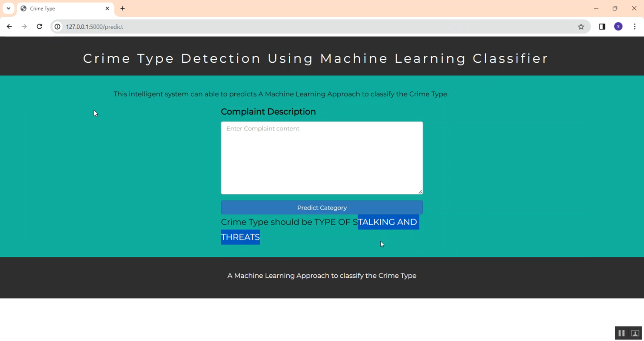Viewport: 644px width, 341px height.
Task: Close the Crime Type tab
Action: 107,8
